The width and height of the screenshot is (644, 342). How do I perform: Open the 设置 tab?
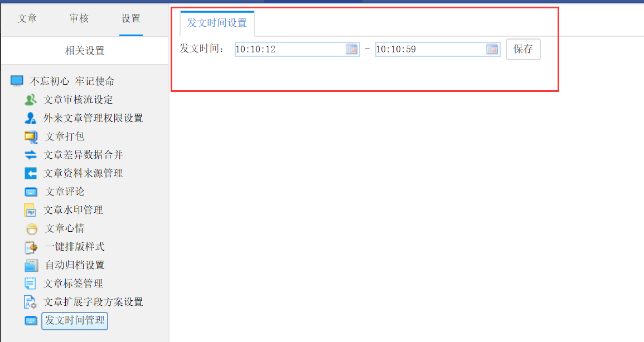coord(131,18)
